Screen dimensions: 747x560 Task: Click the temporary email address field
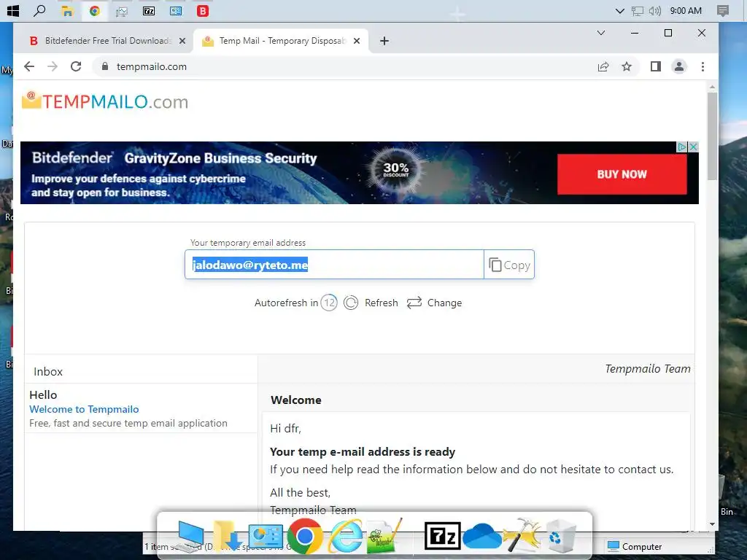pyautogui.click(x=334, y=264)
